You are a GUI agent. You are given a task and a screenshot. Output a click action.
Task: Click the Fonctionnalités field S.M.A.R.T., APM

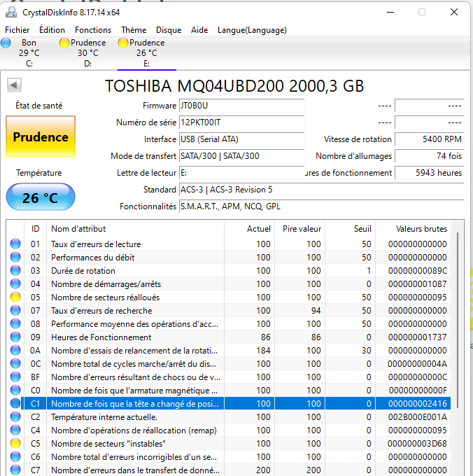point(322,206)
